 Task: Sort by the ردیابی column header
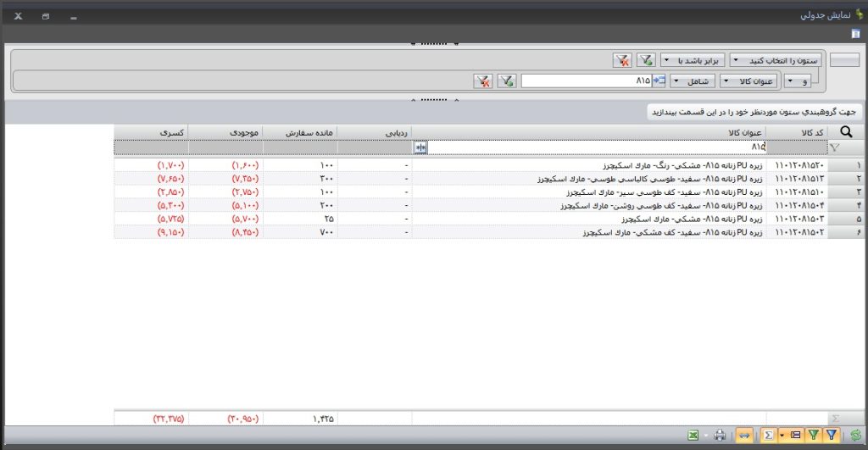point(374,132)
